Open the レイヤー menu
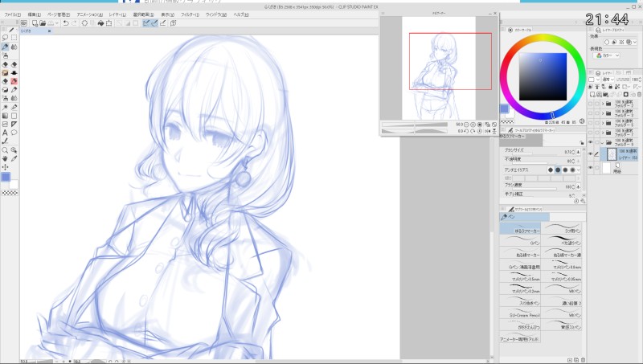The image size is (643, 364). pyautogui.click(x=117, y=14)
